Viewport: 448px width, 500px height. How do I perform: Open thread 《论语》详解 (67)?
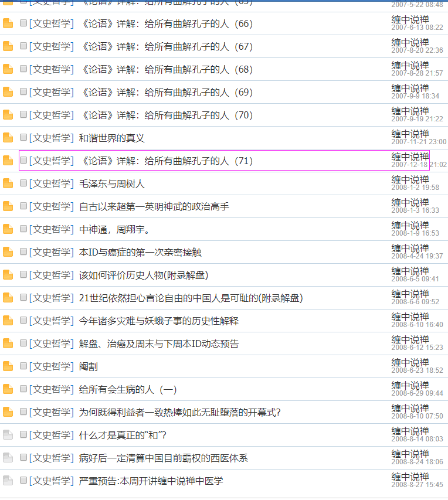coord(166,46)
